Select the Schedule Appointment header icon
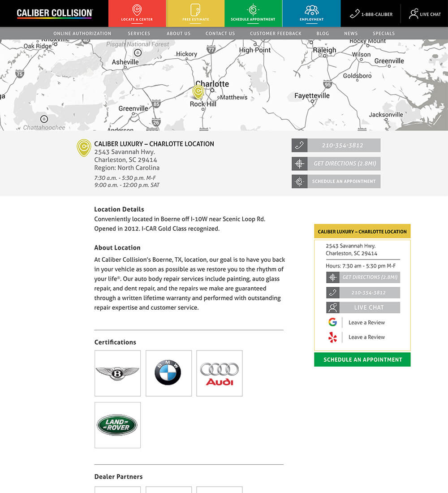This screenshot has width=448, height=493. (x=253, y=10)
